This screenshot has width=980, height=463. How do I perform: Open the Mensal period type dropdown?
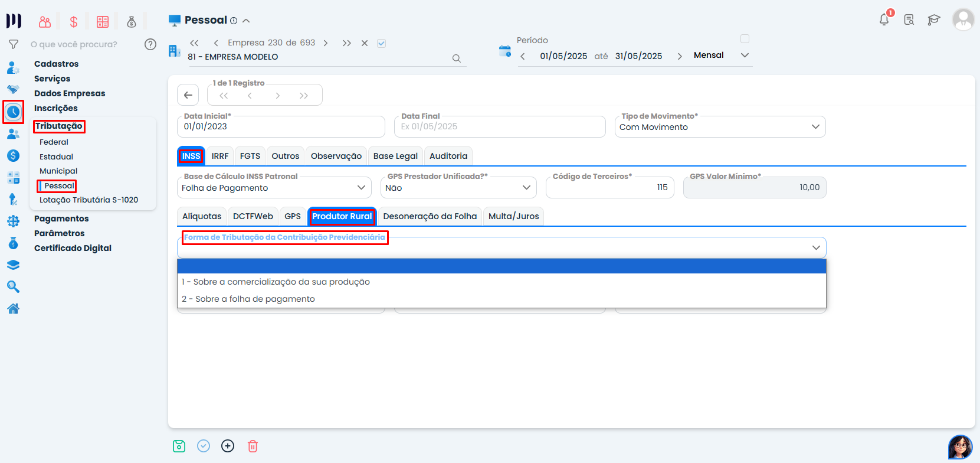click(745, 56)
